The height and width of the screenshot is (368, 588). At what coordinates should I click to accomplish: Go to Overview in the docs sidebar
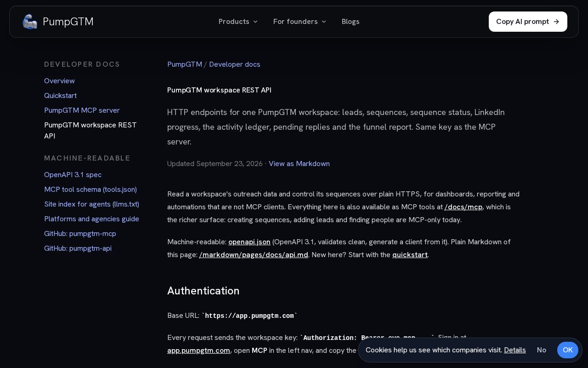59,81
